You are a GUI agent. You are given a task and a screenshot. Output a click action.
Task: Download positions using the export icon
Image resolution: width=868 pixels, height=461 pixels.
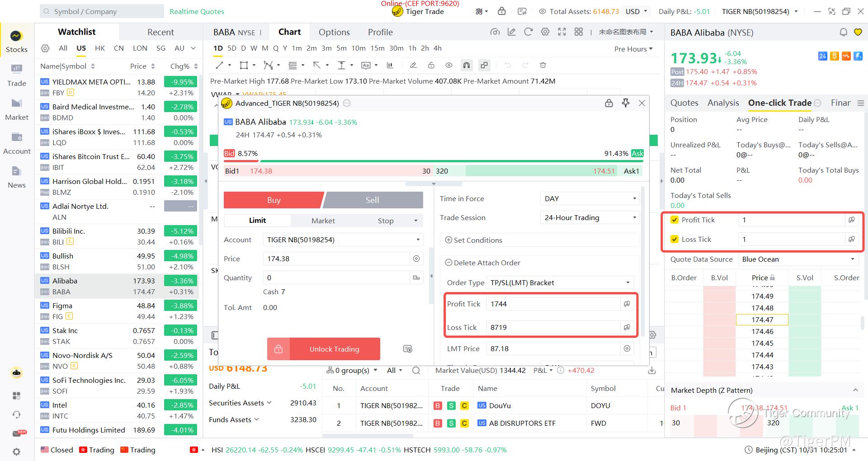coord(652,371)
